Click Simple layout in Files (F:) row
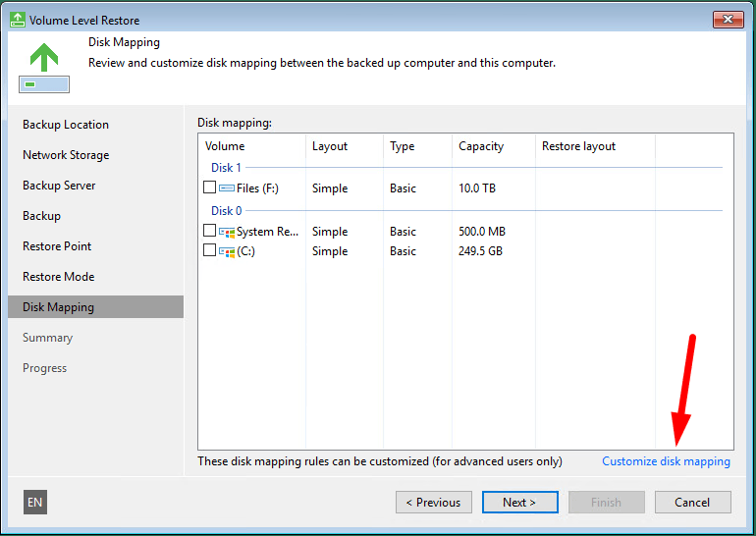 [330, 188]
